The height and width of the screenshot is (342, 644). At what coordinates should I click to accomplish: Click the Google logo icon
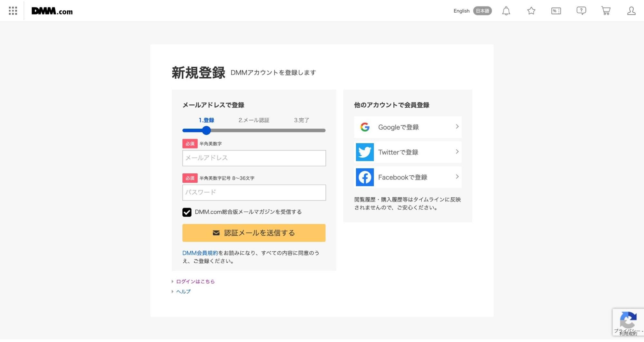[365, 127]
